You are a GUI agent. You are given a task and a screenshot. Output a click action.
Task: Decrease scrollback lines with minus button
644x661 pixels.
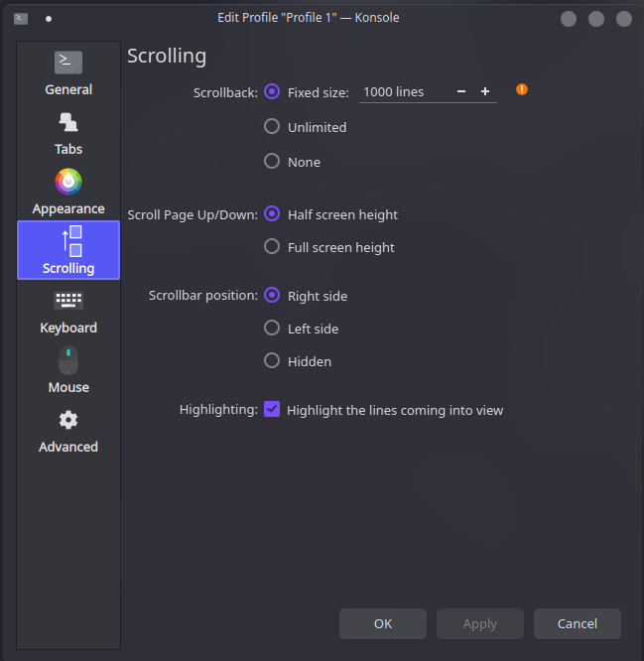click(x=461, y=91)
